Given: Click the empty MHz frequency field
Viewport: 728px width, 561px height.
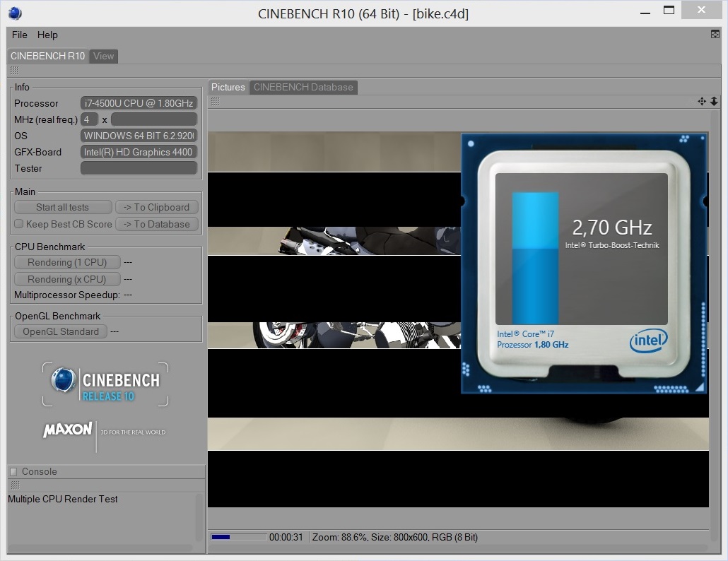Looking at the screenshot, I should [x=153, y=119].
